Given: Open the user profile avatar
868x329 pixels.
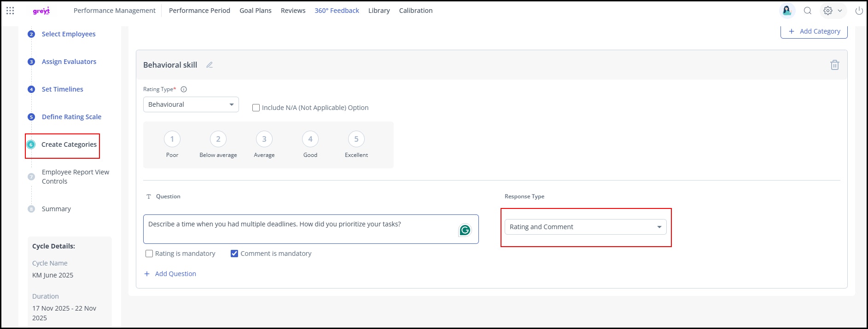Looking at the screenshot, I should pos(786,11).
